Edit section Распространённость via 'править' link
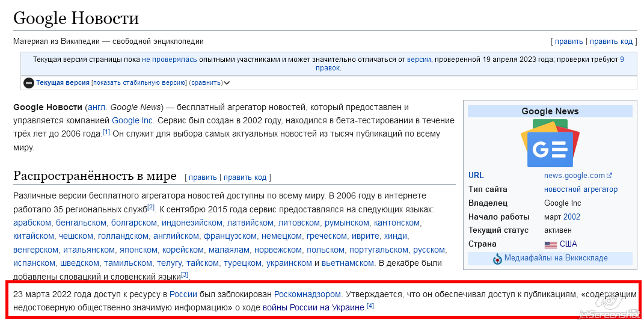Screen dimensions: 644x323 [x=203, y=177]
